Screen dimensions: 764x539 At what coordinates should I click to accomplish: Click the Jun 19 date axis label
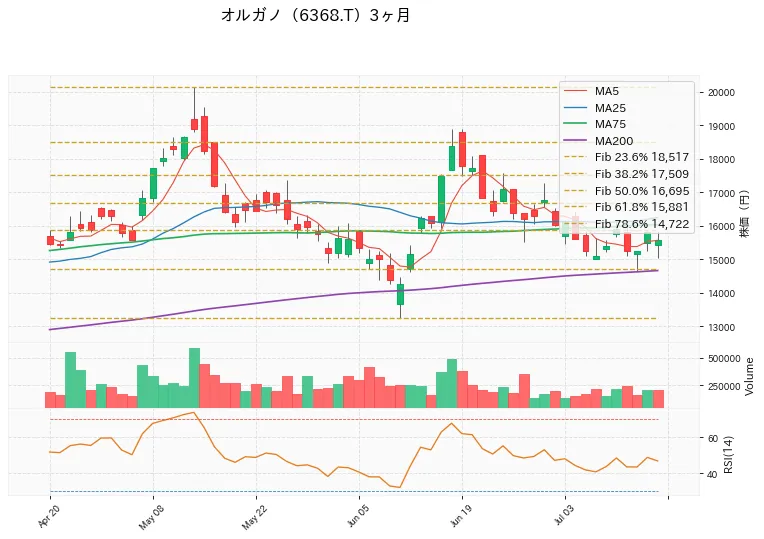pyautogui.click(x=460, y=516)
